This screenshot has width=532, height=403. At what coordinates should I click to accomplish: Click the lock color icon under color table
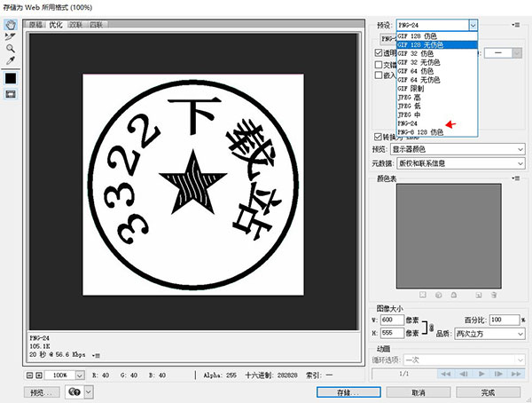(x=454, y=295)
